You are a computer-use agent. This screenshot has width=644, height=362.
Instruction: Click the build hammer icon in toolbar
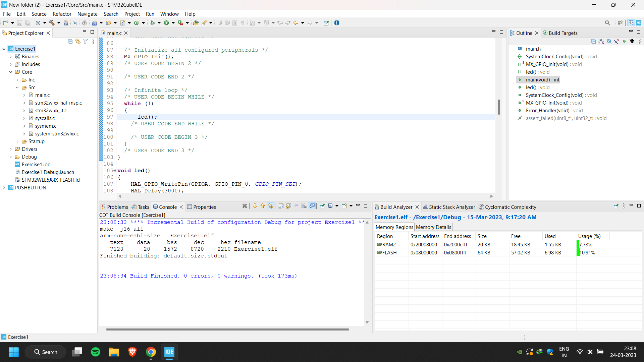[x=52, y=23]
